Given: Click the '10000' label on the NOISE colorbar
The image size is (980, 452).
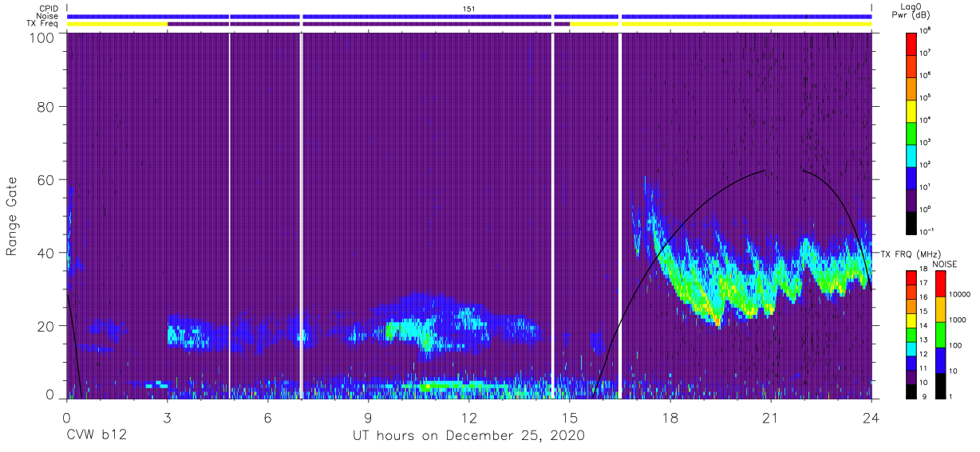Looking at the screenshot, I should (960, 296).
